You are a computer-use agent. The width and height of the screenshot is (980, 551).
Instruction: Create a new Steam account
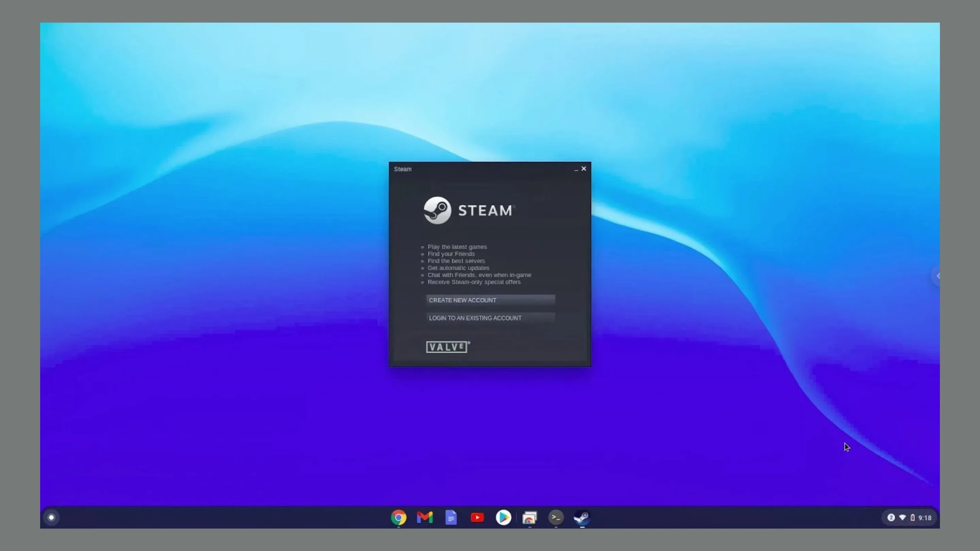coord(490,300)
